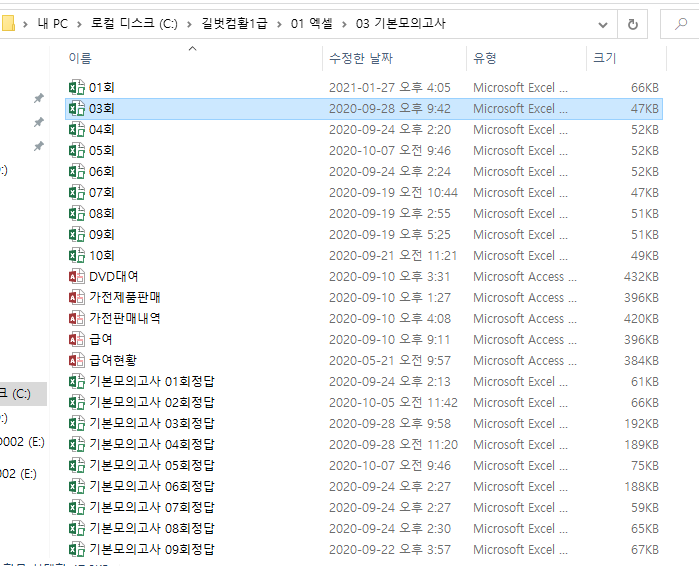This screenshot has width=699, height=566.
Task: Select the 10회 Excel file
Action: tap(102, 256)
